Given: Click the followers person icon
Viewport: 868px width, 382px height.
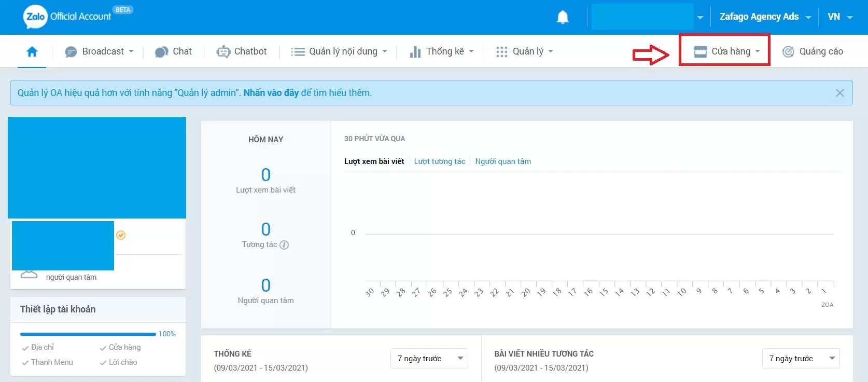Looking at the screenshot, I should coord(29,275).
